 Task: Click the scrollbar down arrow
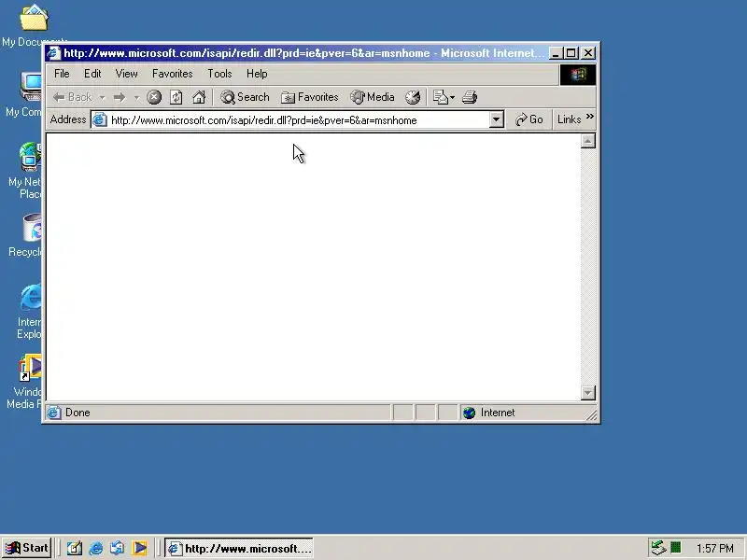(588, 393)
